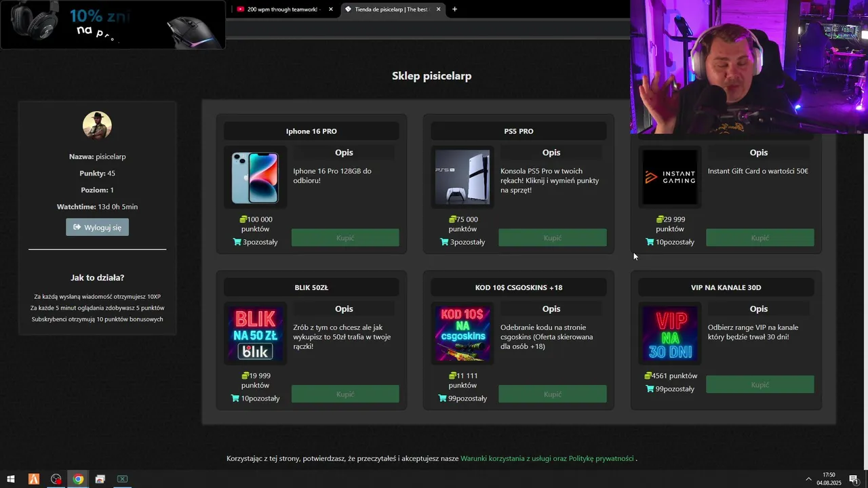Click the Instant Gaming logo image

669,178
